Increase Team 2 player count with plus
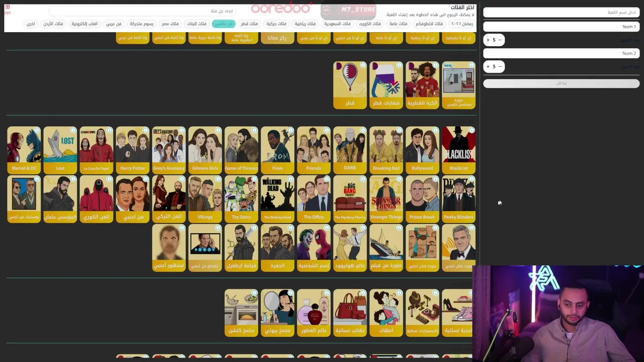The image size is (644, 362). [488, 66]
